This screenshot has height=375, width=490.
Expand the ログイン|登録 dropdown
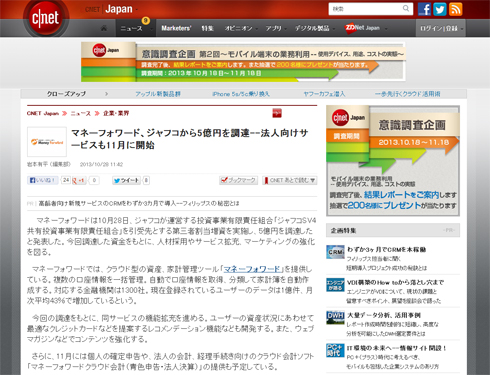coord(441,28)
